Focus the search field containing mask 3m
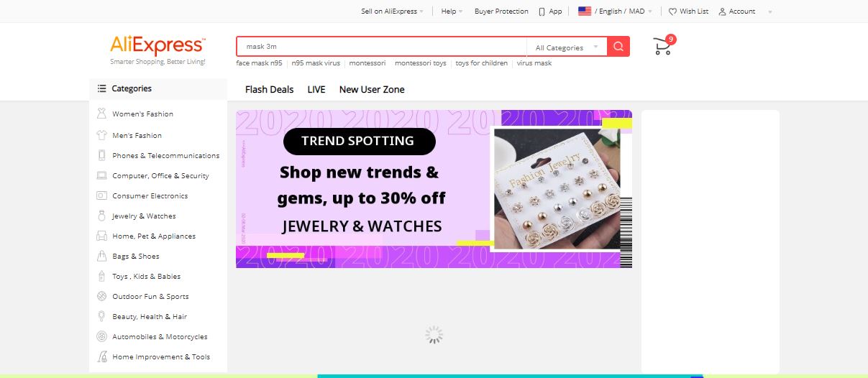This screenshot has height=378, width=868. coord(382,47)
